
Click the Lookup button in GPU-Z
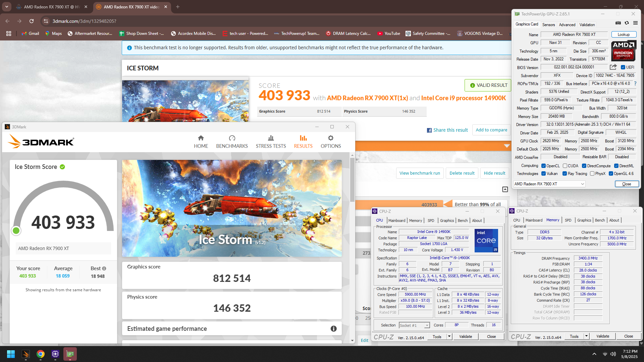click(624, 35)
